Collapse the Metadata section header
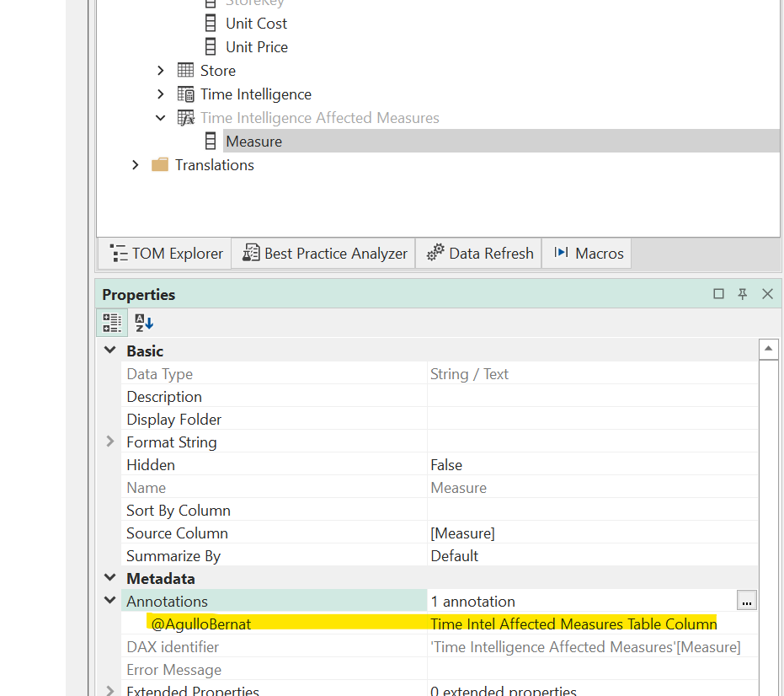This screenshot has width=784, height=696. 109,578
